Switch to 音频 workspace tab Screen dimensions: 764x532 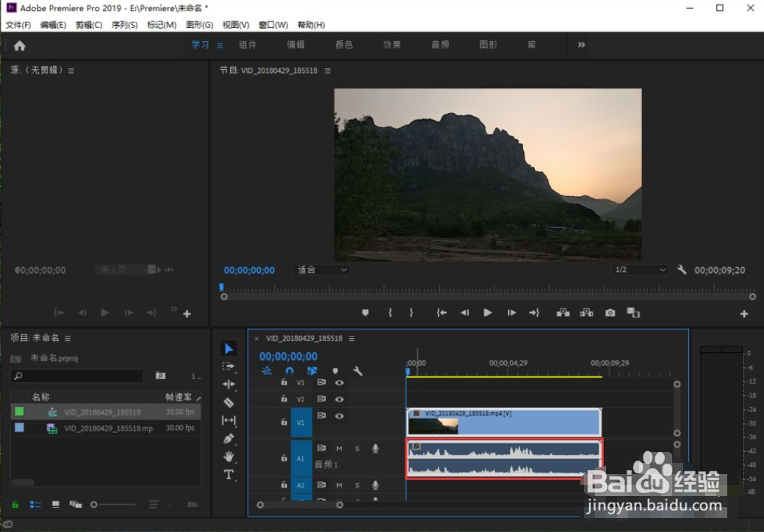pyautogui.click(x=440, y=45)
